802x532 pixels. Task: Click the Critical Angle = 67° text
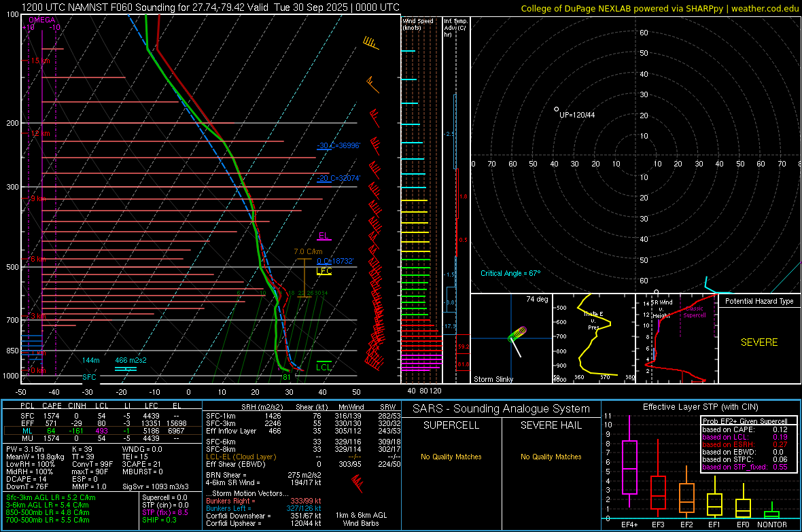point(510,273)
